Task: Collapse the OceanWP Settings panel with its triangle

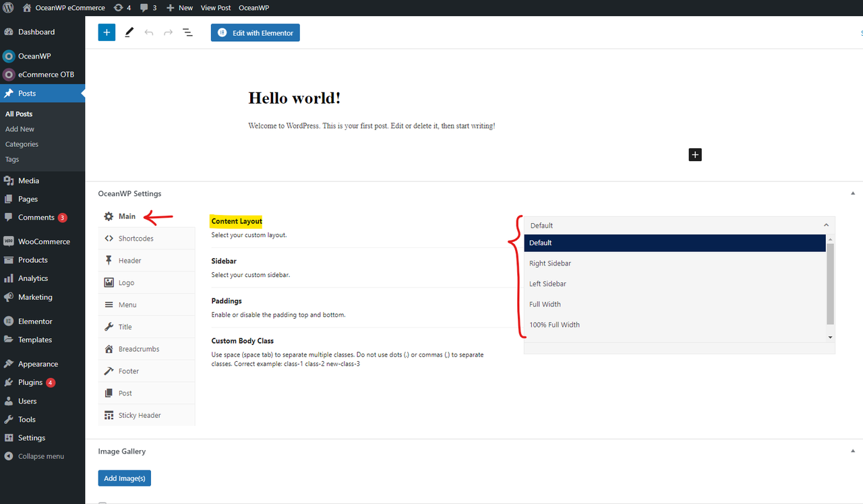Action: [853, 193]
